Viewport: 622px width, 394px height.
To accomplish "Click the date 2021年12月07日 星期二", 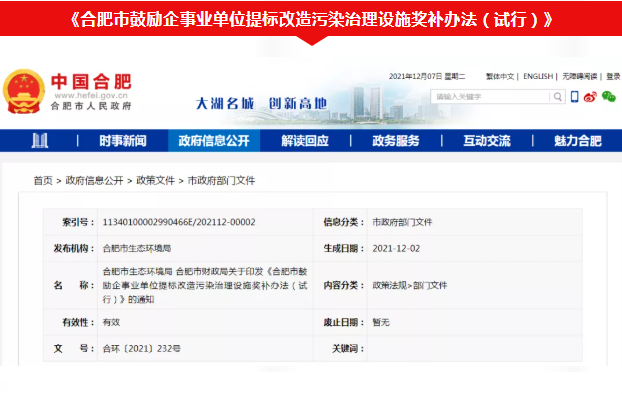I will coord(427,76).
